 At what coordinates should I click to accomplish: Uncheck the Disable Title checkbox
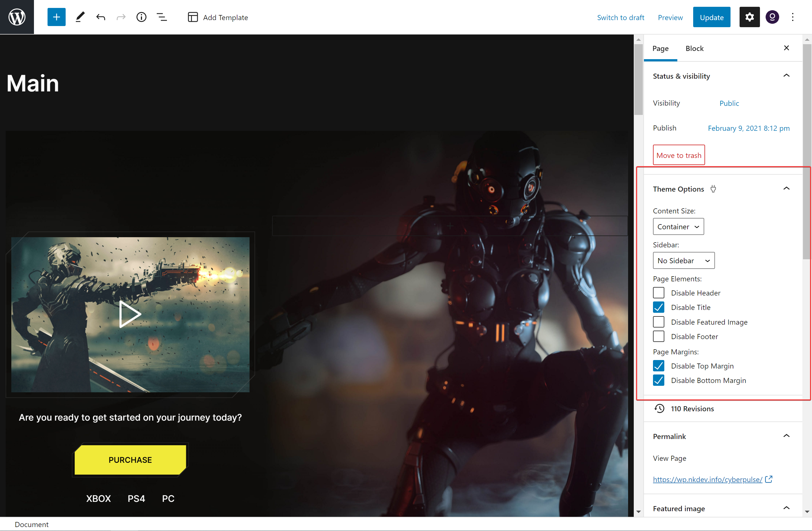click(x=658, y=307)
